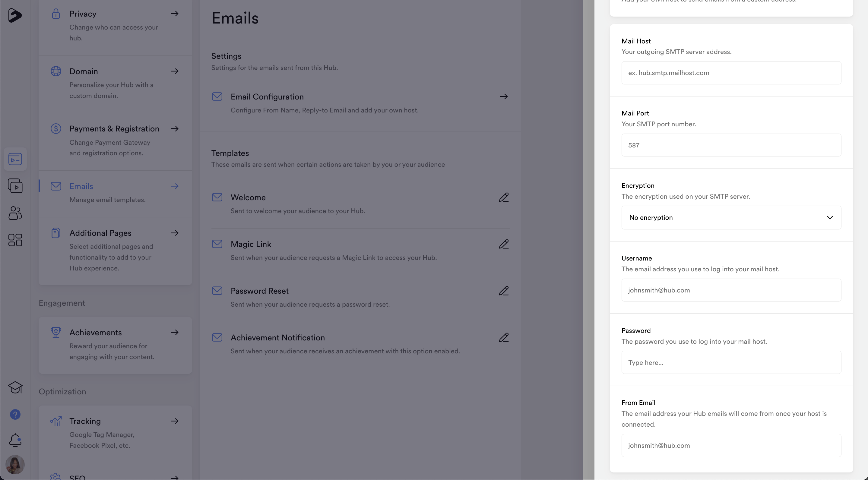Screen dimensions: 868x480
Task: Open the content library play icon
Action: (x=15, y=186)
